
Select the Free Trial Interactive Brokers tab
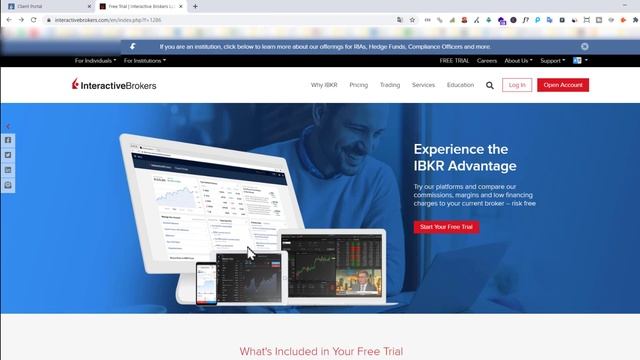tap(141, 7)
